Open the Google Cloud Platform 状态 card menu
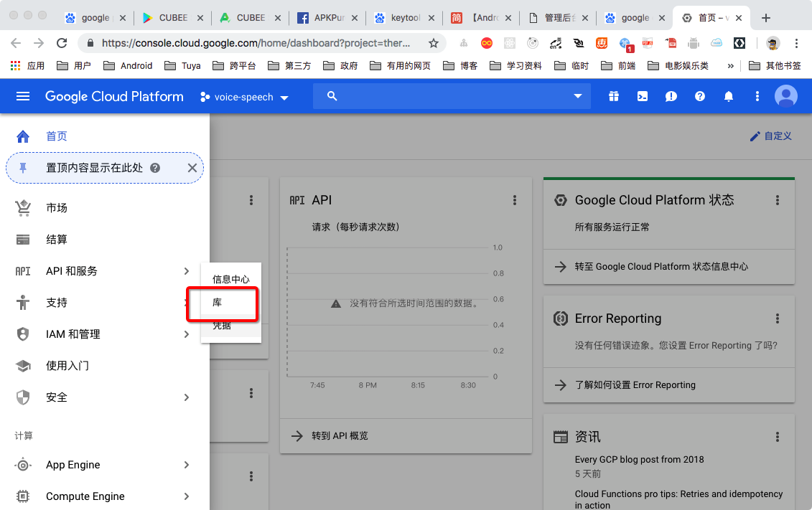This screenshot has height=510, width=812. pos(778,200)
